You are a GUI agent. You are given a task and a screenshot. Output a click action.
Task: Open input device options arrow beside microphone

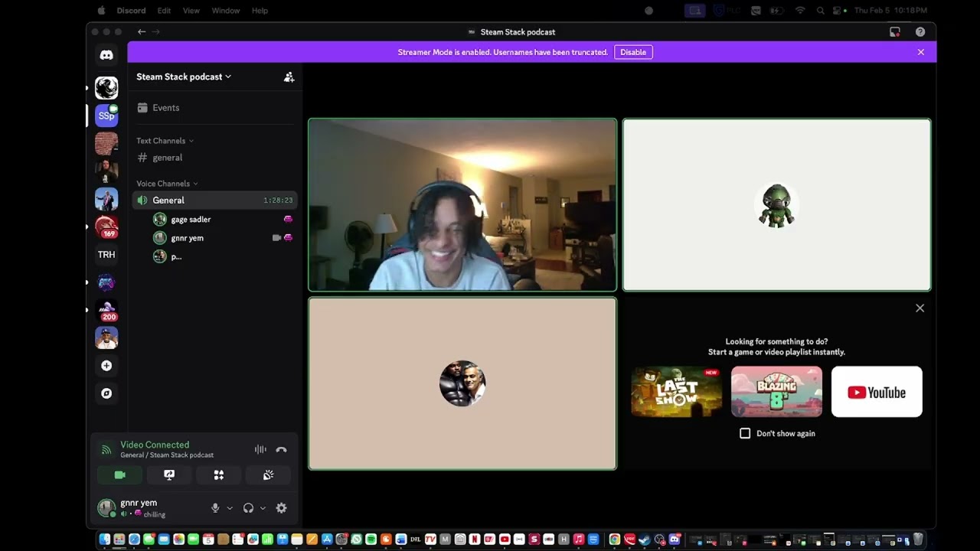coord(230,508)
